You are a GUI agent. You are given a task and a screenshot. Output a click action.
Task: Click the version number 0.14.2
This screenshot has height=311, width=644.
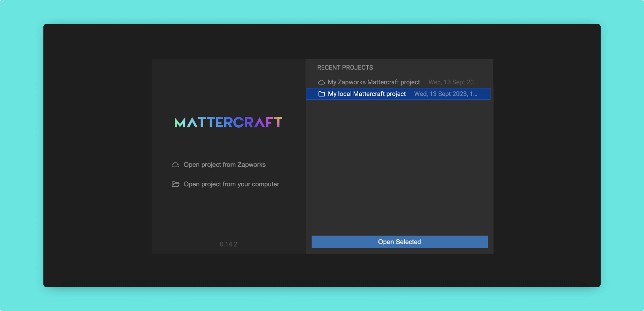click(229, 244)
